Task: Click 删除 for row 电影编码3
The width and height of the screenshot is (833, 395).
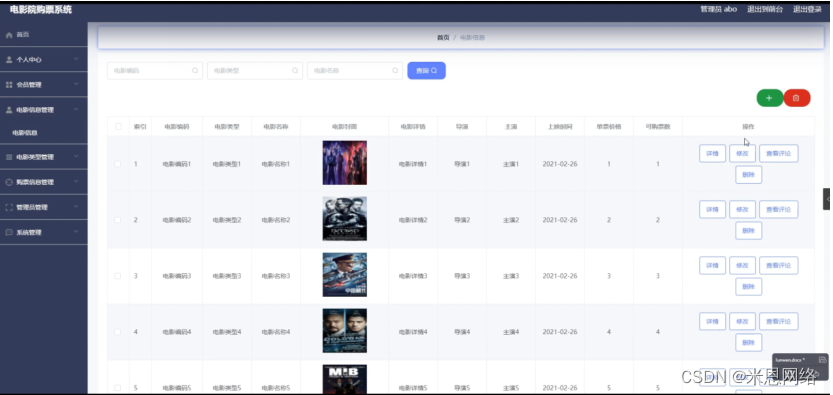Action: (x=749, y=287)
